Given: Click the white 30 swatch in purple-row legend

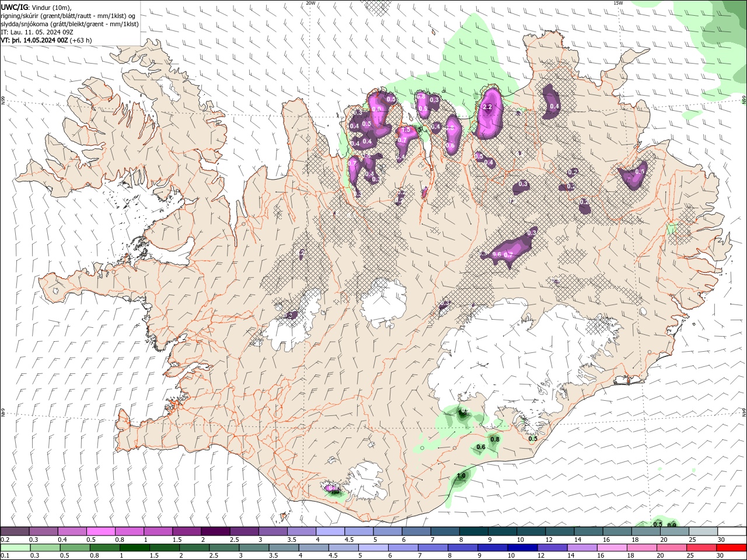Looking at the screenshot, I should [x=732, y=531].
